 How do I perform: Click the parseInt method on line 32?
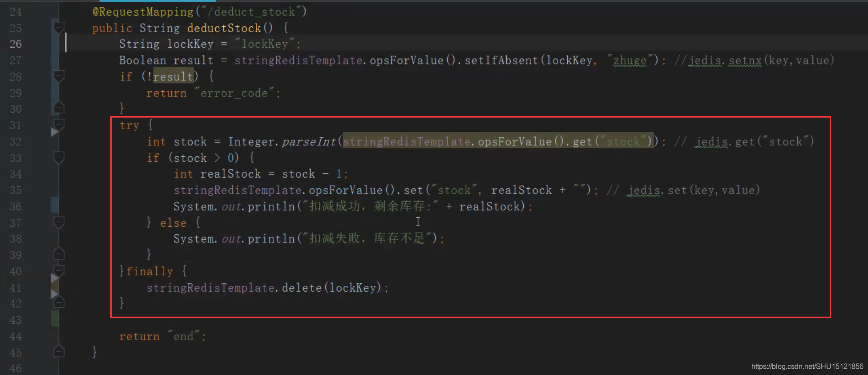pyautogui.click(x=309, y=142)
